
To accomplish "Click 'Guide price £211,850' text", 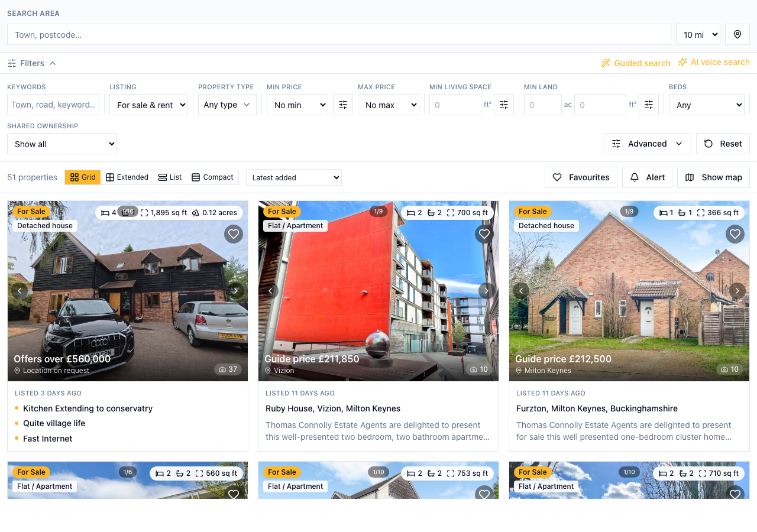I will pyautogui.click(x=312, y=359).
